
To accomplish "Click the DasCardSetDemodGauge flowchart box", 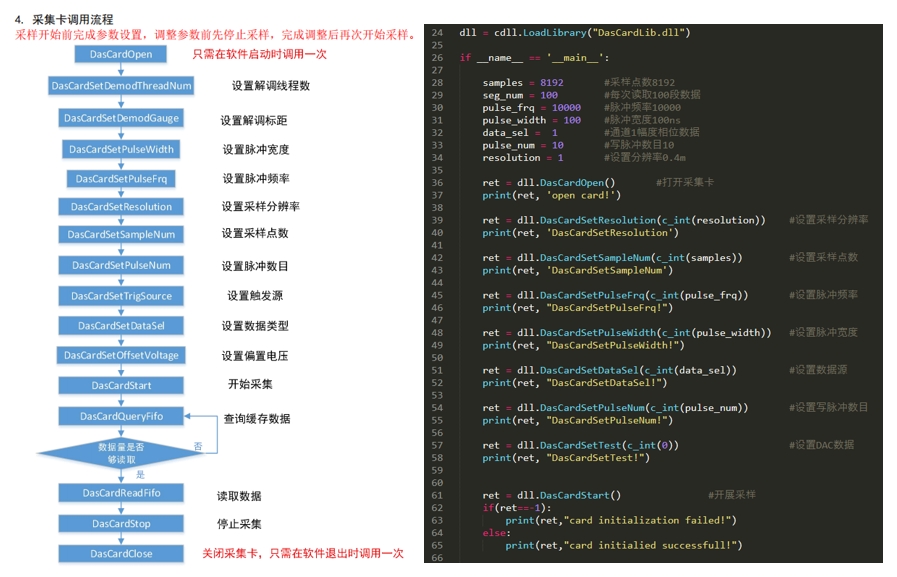I will point(121,118).
